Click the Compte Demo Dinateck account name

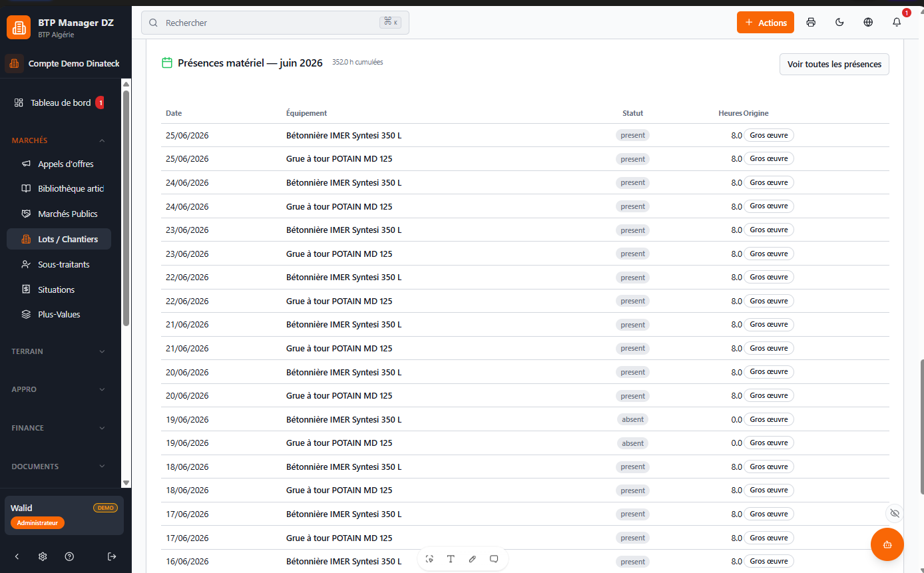click(x=74, y=64)
